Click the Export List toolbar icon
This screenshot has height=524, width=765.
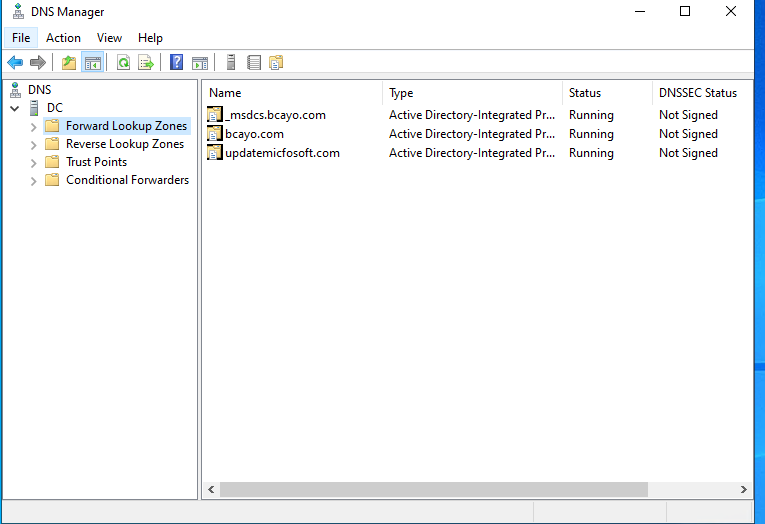point(146,63)
